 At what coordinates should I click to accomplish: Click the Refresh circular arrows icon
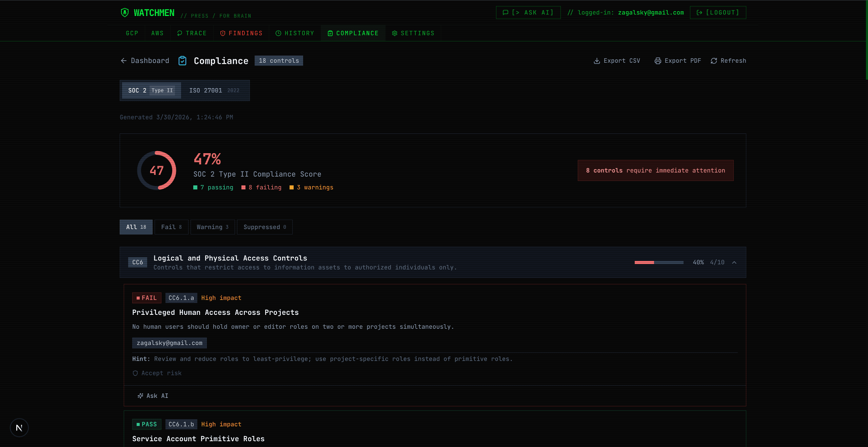(x=714, y=61)
